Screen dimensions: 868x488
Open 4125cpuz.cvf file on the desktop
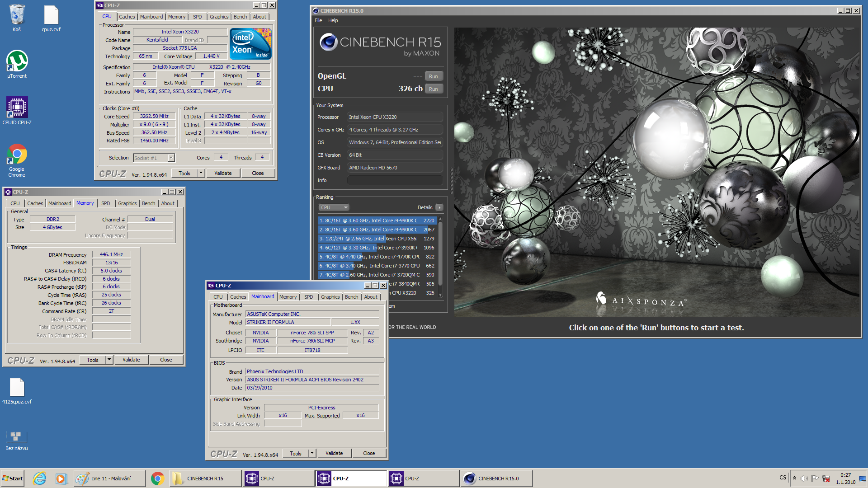(x=17, y=391)
